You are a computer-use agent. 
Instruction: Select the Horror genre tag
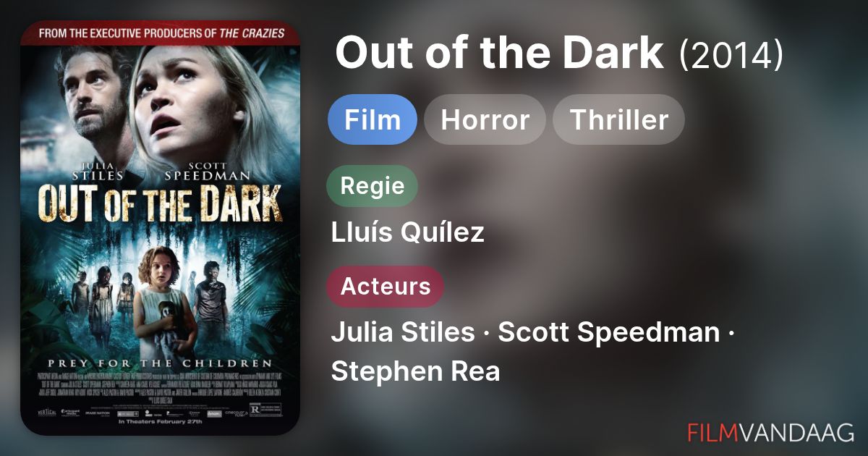[485, 119]
